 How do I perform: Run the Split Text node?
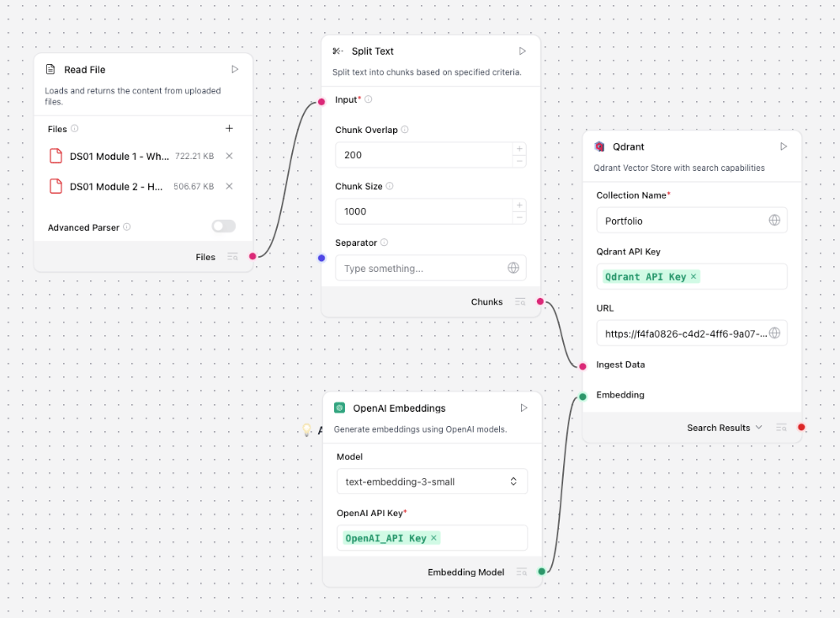click(x=523, y=51)
